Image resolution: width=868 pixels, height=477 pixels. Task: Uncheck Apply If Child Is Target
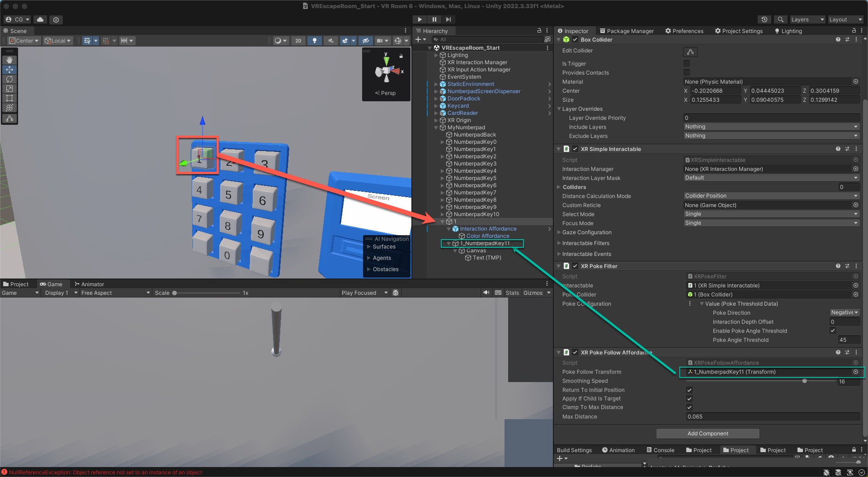tap(689, 398)
